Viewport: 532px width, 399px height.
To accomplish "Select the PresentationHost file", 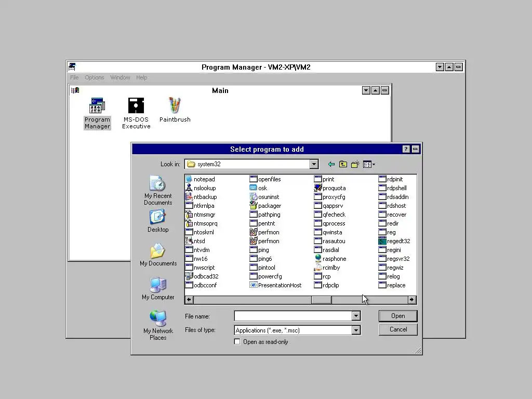I will [x=275, y=285].
